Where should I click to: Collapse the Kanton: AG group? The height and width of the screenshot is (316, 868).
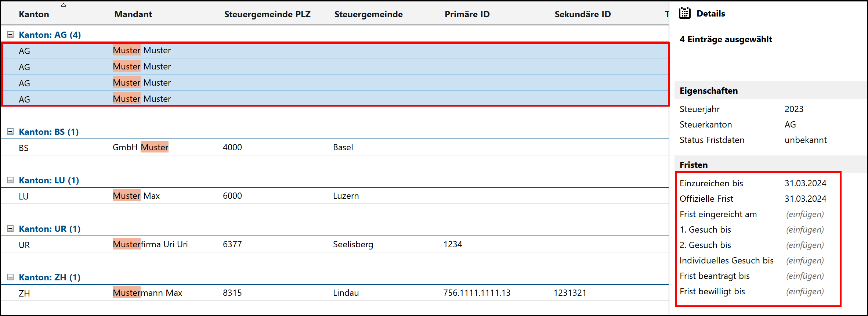pos(10,35)
